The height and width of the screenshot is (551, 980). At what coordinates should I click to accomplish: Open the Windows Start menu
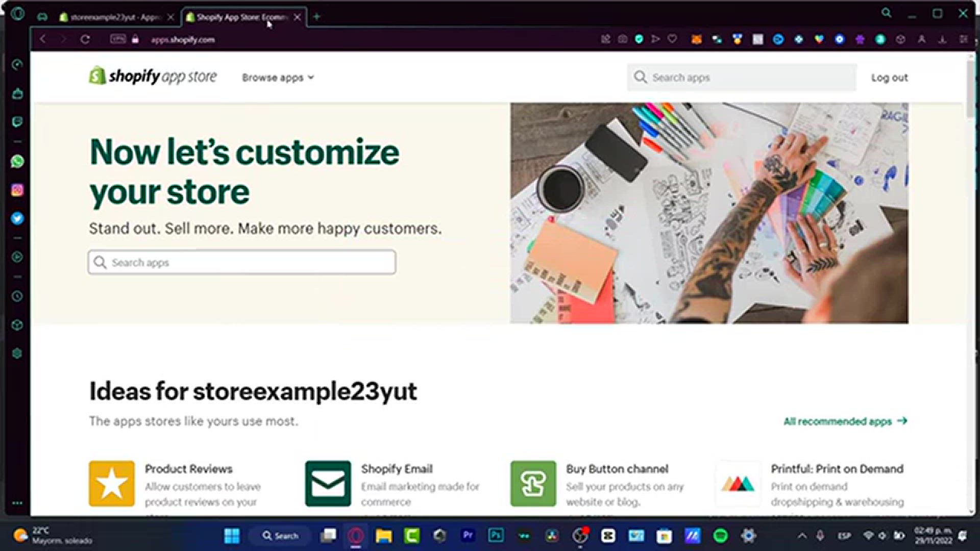pos(232,536)
